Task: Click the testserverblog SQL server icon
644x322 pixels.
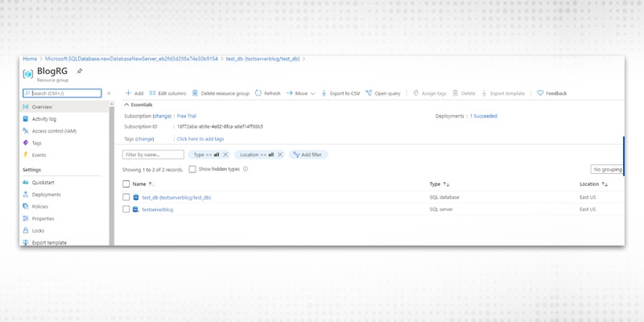Action: pyautogui.click(x=136, y=209)
